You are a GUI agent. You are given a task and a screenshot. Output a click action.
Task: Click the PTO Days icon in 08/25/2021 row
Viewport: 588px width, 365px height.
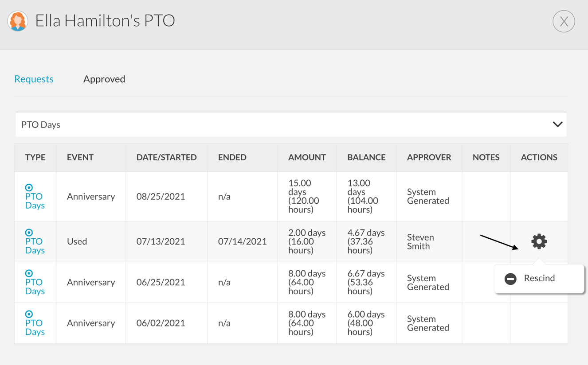point(29,187)
